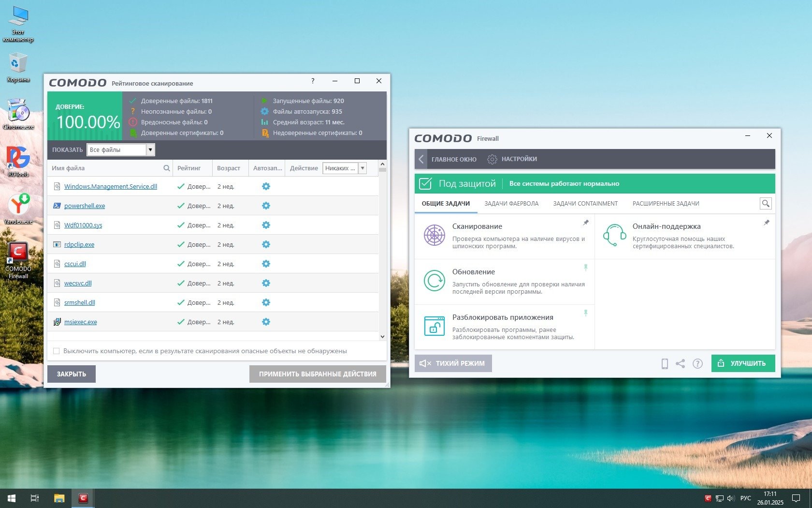Switch to ЗАДАЧИ ФАЕРВОЛА tab
The image size is (812, 508).
[511, 204]
